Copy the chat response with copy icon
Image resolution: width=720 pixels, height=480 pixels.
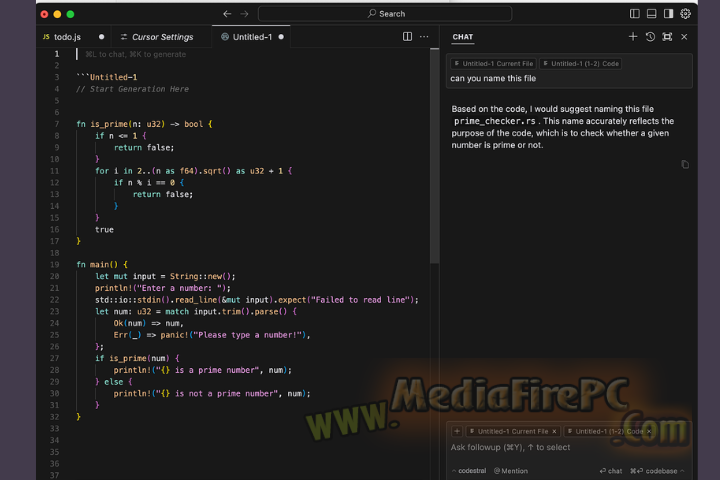(685, 164)
